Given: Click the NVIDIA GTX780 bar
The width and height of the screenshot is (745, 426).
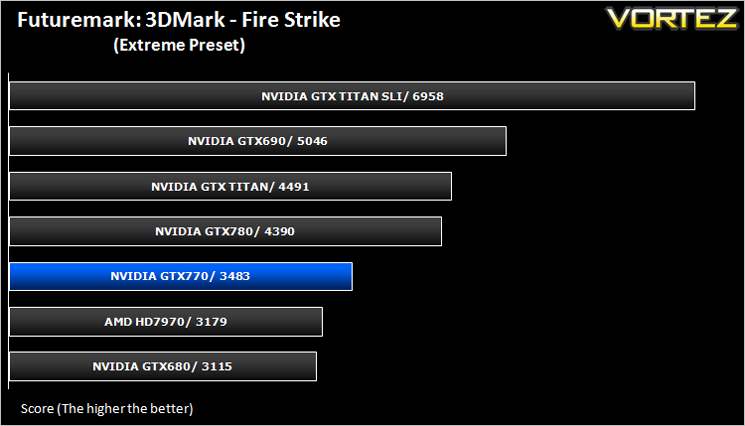Looking at the screenshot, I should click(x=226, y=231).
